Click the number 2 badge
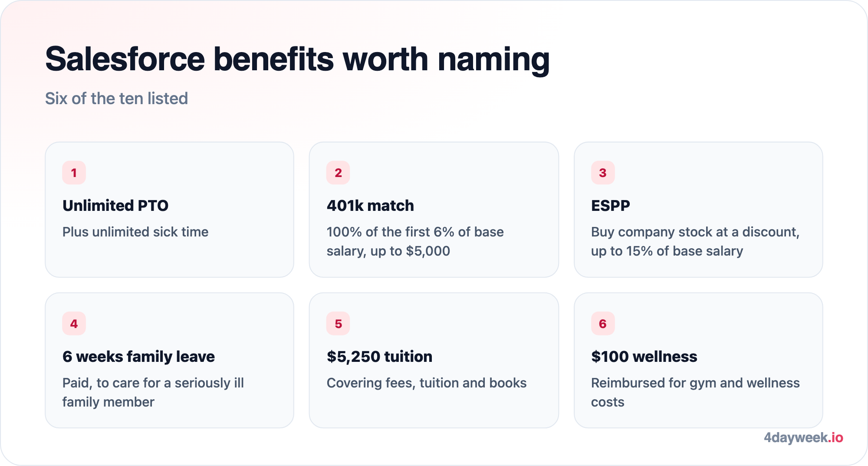Screen dimensions: 868x466 point(338,173)
